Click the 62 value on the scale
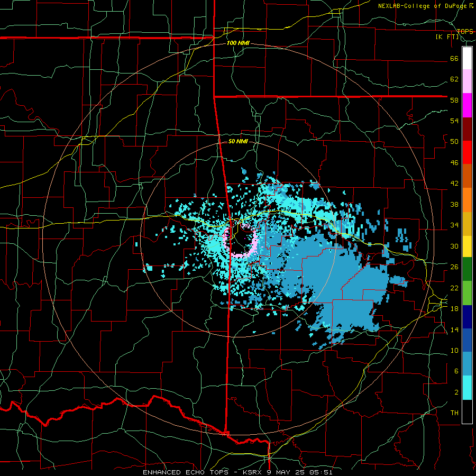This screenshot has height=476, width=476. tap(454, 79)
